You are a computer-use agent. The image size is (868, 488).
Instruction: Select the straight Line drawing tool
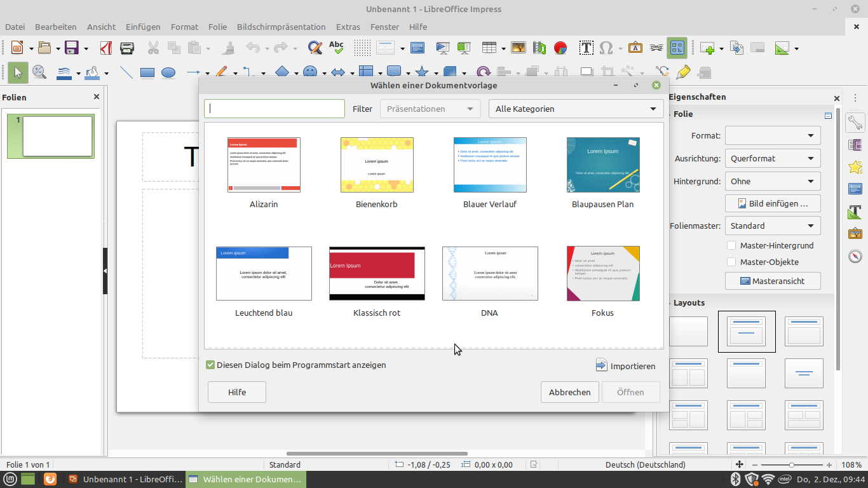tap(126, 72)
